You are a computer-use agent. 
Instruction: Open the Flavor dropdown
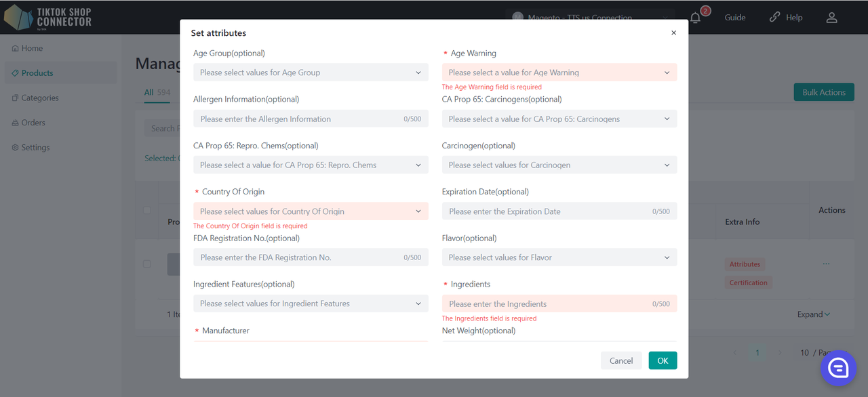click(x=559, y=257)
